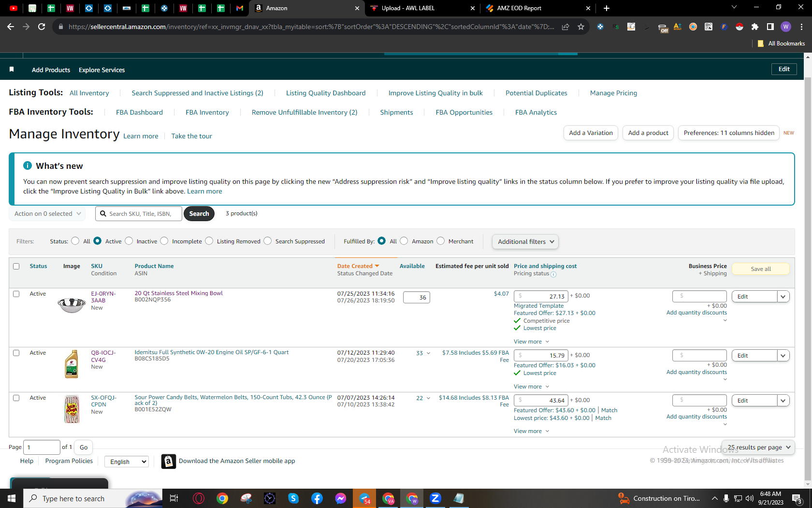This screenshot has height=508, width=812.
Task: Select Fulfilled By Amazon radio button
Action: click(404, 241)
